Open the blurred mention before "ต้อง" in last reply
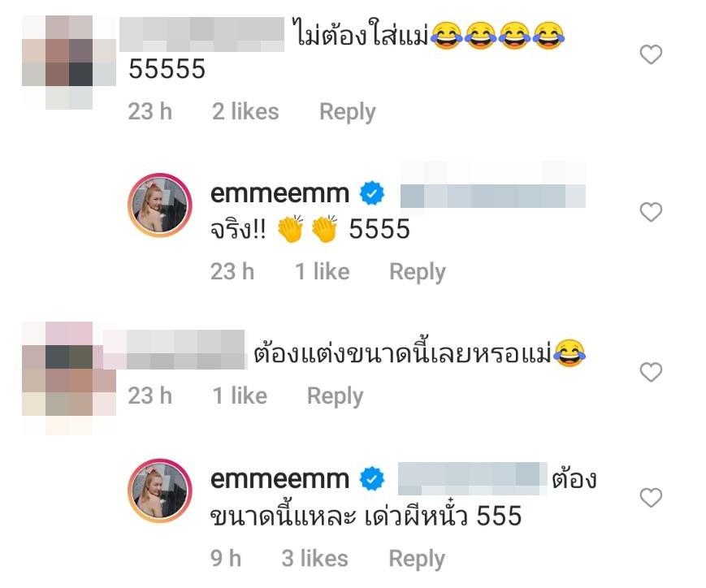The height and width of the screenshot is (588, 706). 472,478
